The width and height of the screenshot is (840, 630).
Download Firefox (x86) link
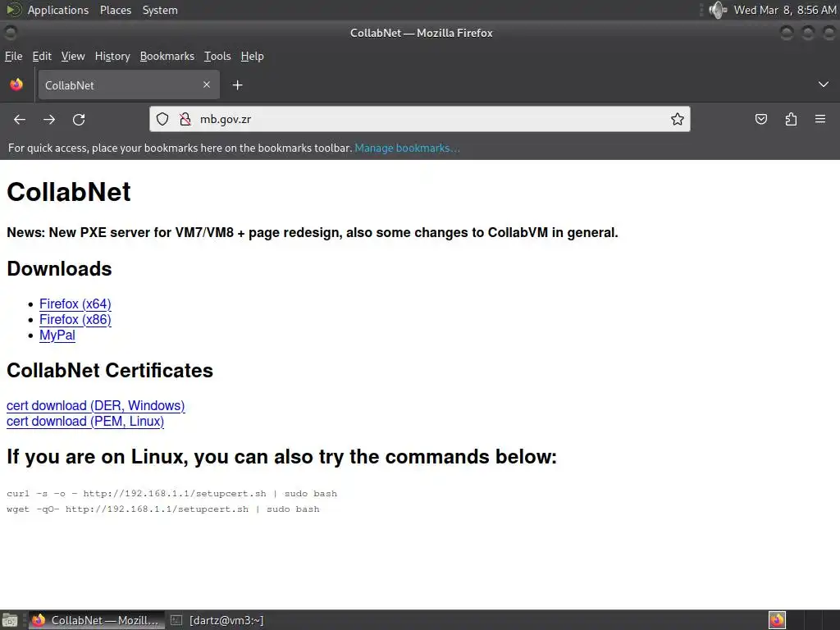(75, 319)
